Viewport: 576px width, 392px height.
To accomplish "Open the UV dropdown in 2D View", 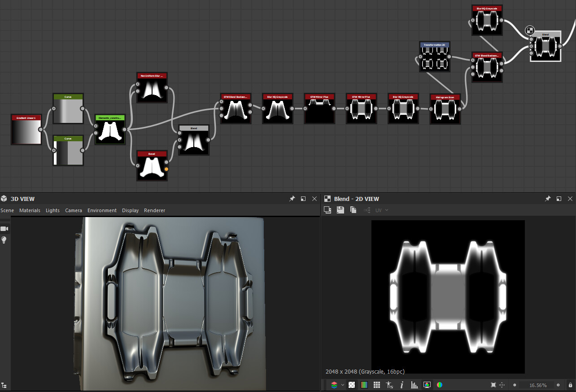I will coord(382,210).
